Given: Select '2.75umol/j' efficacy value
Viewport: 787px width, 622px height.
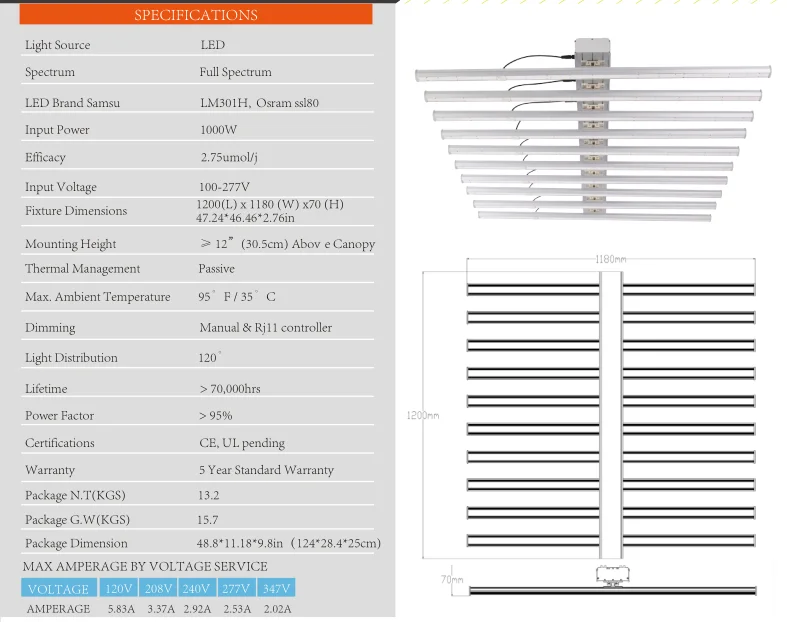Looking at the screenshot, I should pos(229,157).
